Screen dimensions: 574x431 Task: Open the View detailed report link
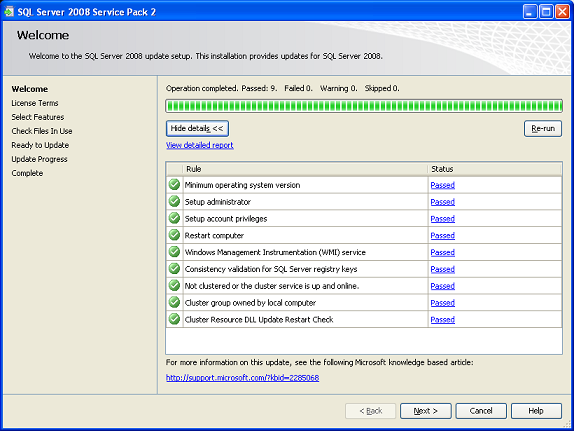tap(200, 145)
